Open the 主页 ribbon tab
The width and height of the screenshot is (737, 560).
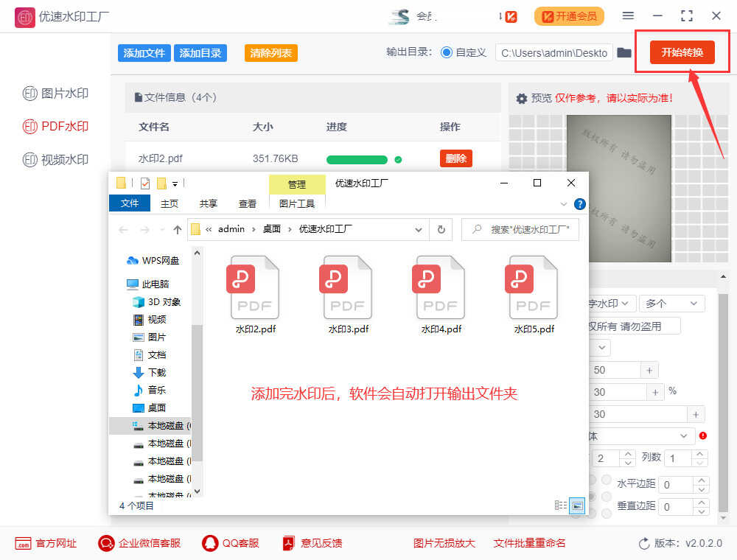pyautogui.click(x=170, y=203)
